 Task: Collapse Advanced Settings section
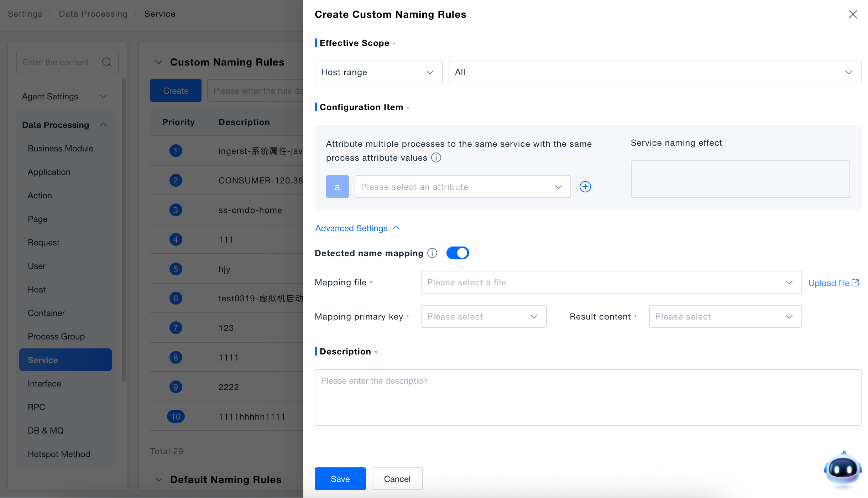[x=357, y=228]
